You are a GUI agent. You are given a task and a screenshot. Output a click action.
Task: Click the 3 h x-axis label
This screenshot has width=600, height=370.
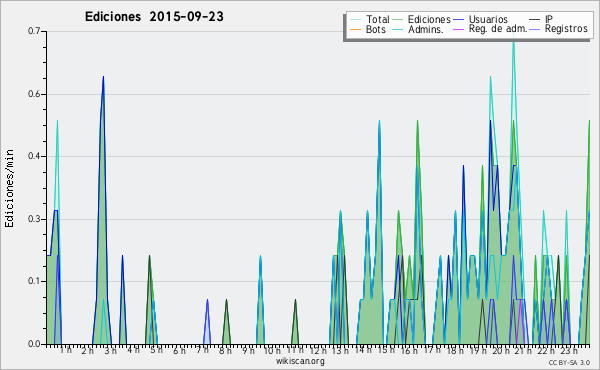pyautogui.click(x=111, y=350)
